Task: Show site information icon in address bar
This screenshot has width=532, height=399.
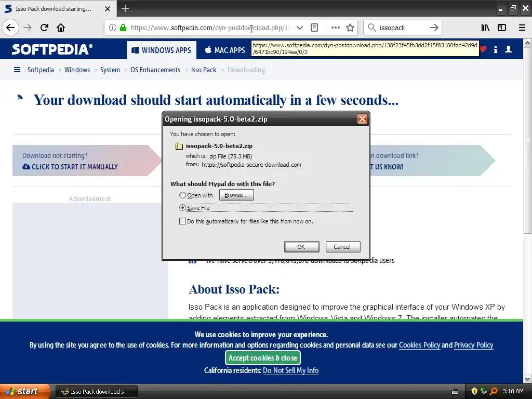Action: click(x=112, y=28)
